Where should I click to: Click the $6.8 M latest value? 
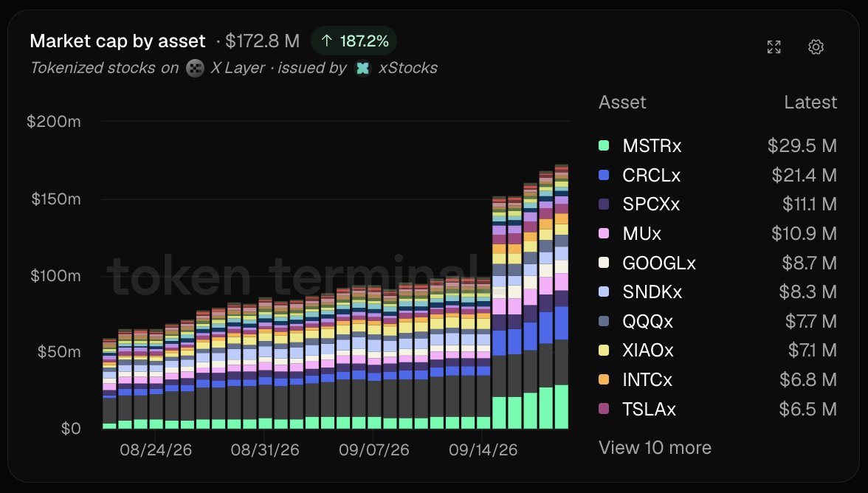(x=808, y=379)
